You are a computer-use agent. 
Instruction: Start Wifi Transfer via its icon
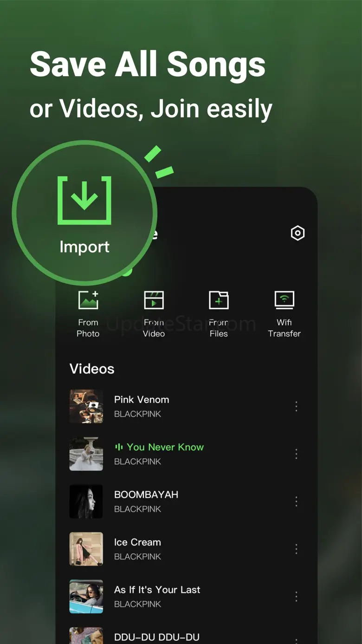coord(284,300)
